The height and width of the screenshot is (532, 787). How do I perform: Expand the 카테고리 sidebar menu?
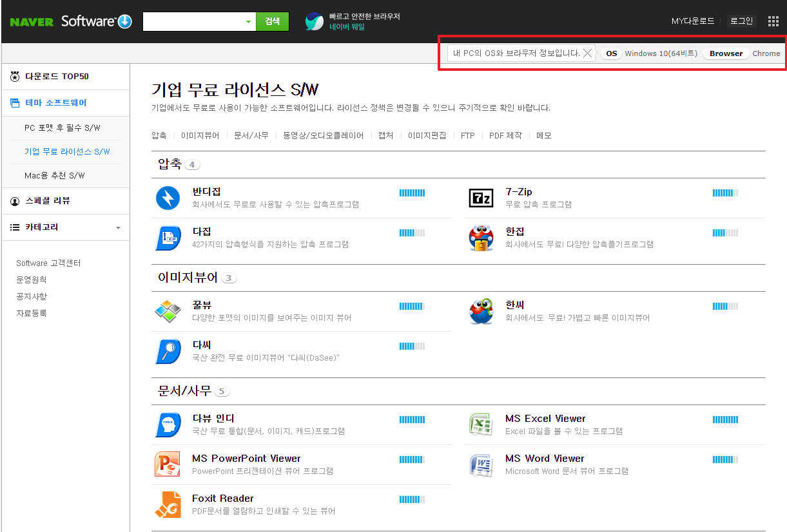coord(117,228)
